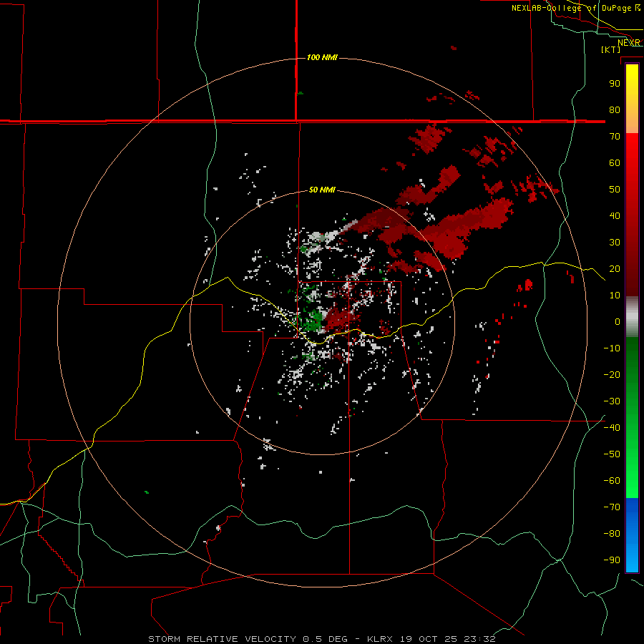Image resolution: width=644 pixels, height=644 pixels.
Task: Click the large green inbound velocity patch
Action: (x=313, y=321)
